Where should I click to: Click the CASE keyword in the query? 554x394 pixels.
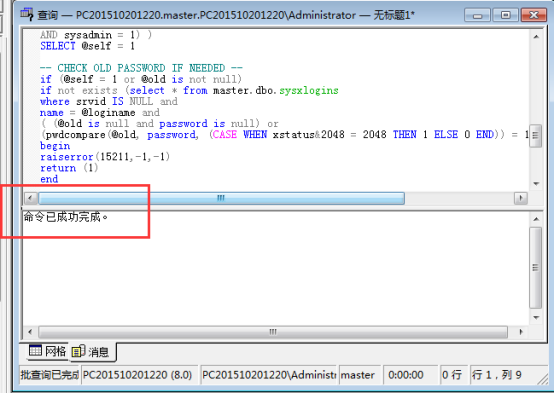point(225,135)
